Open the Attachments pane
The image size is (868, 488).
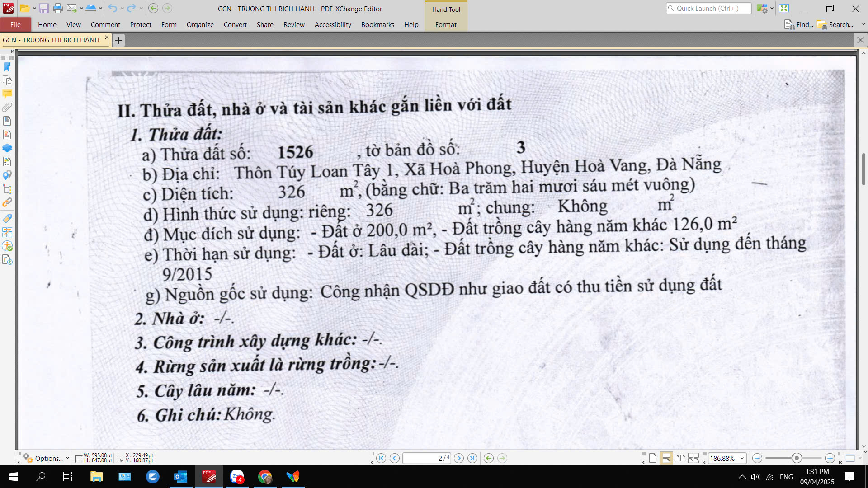7,108
